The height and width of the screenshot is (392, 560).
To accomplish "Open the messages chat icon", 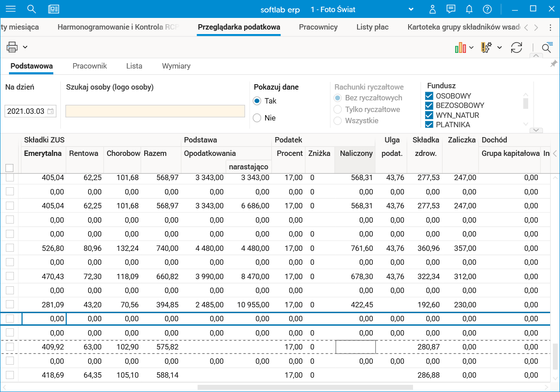I will point(451,9).
